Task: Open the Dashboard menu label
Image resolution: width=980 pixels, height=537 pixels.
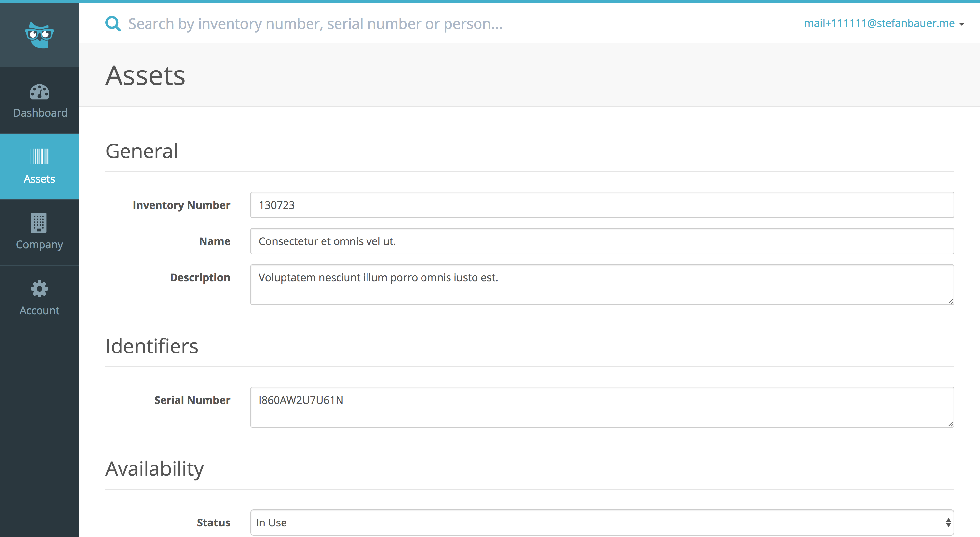Action: click(40, 113)
